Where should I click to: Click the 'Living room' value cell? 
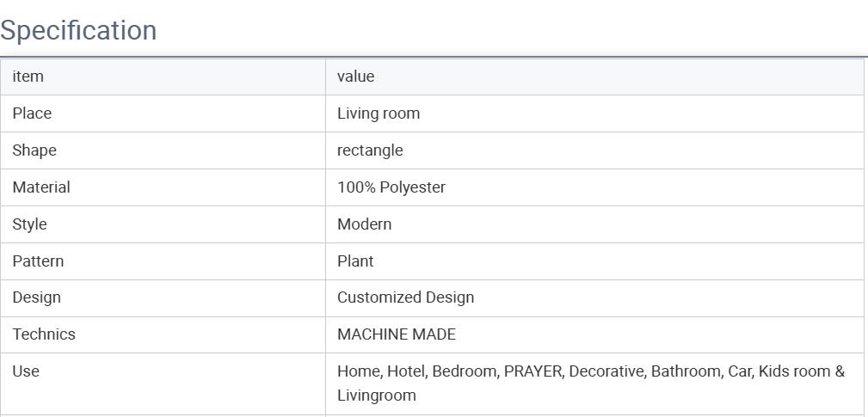[379, 113]
